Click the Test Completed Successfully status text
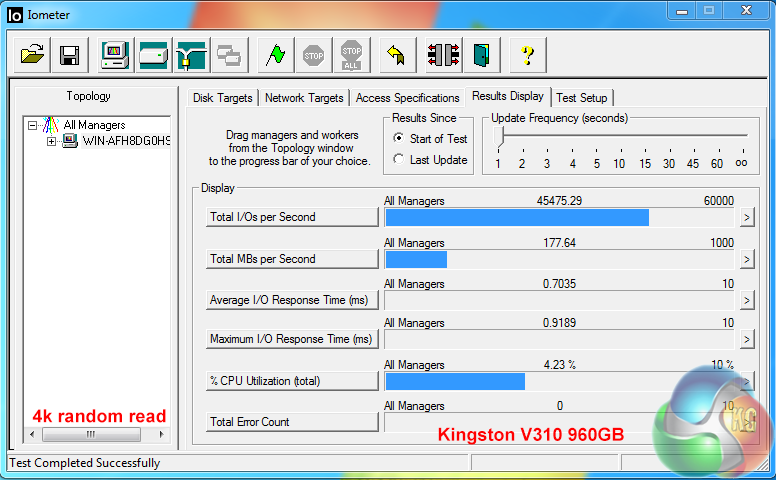Viewport: 776px width, 480px height. [x=85, y=463]
